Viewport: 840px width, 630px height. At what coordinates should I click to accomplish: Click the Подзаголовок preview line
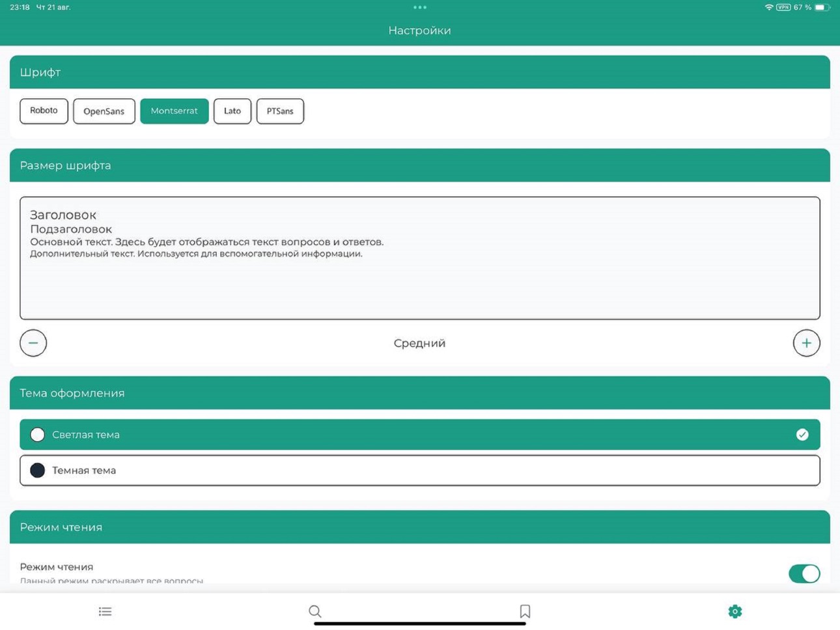(x=71, y=229)
